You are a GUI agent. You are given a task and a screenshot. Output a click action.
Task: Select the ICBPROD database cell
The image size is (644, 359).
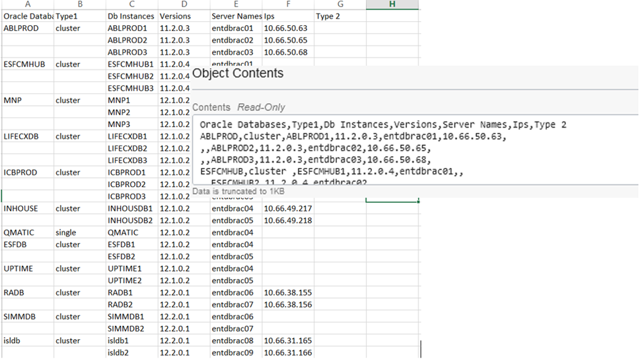[28, 173]
